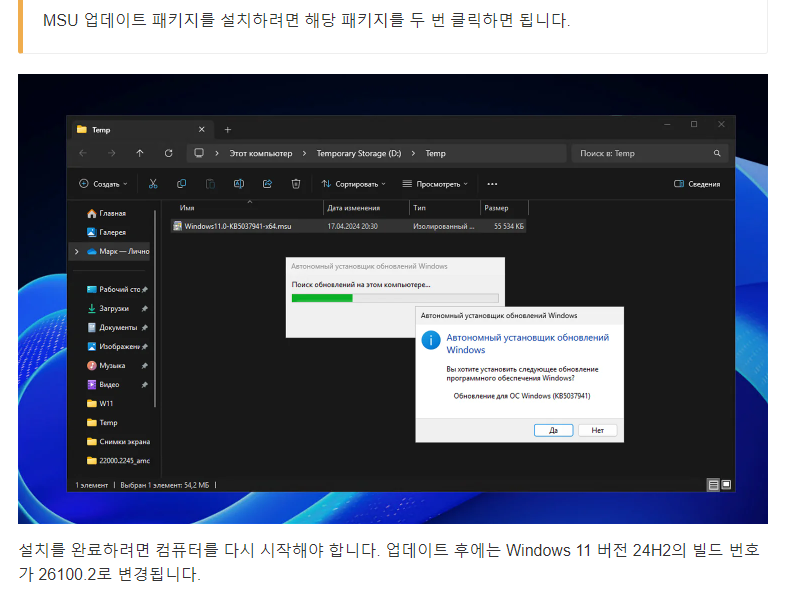
Task: Click the msu file icon in list
Action: click(x=177, y=226)
